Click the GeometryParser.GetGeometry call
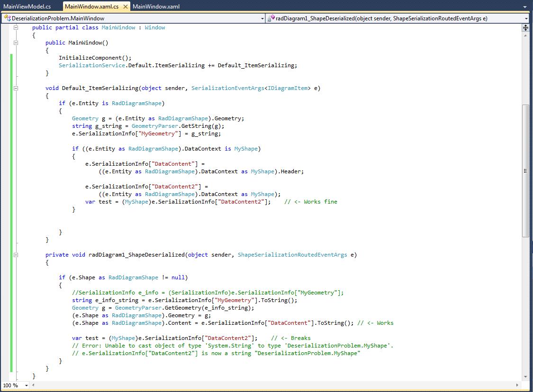Image resolution: width=533 pixels, height=392 pixels. coord(185,308)
